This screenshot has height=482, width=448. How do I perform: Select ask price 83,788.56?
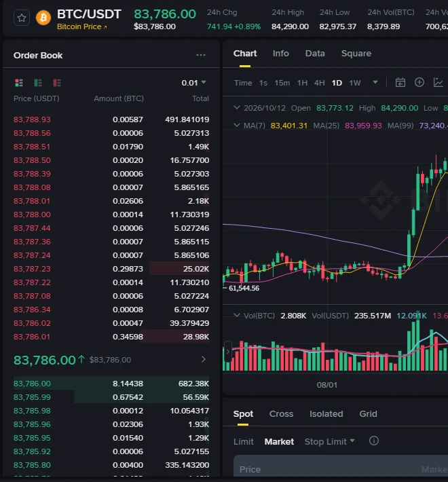pos(32,133)
